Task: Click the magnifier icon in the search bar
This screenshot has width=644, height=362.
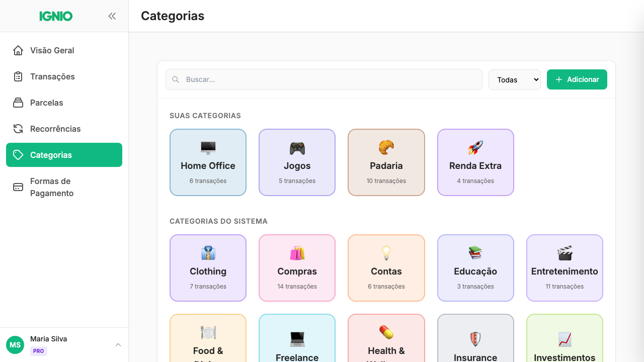Action: pyautogui.click(x=175, y=79)
